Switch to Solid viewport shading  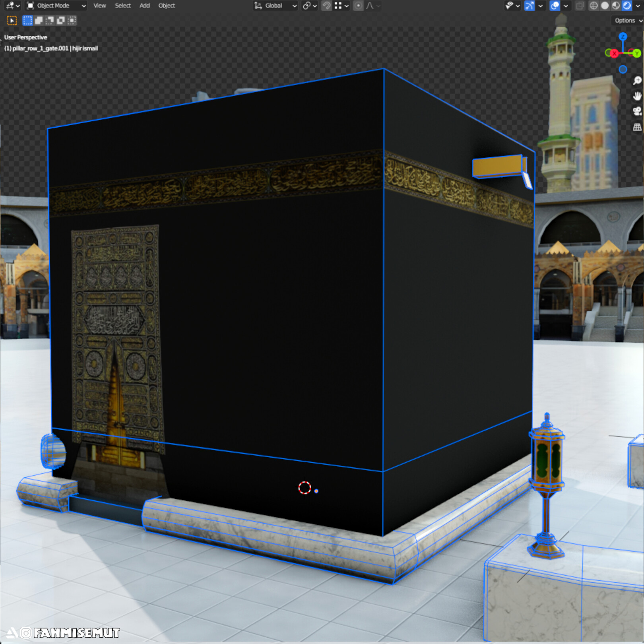(x=605, y=6)
